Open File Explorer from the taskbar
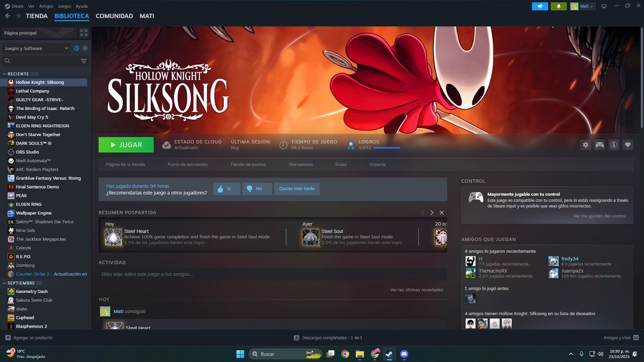 pyautogui.click(x=360, y=354)
